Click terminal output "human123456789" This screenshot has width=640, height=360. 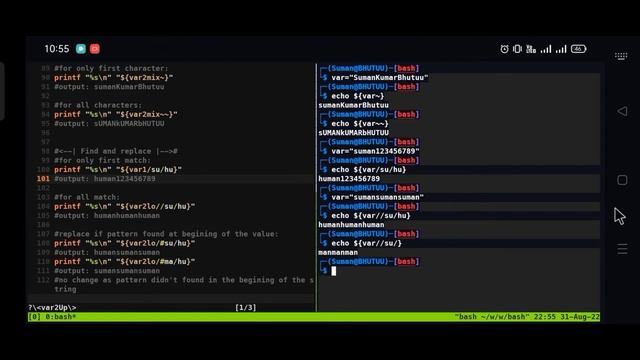(x=349, y=179)
